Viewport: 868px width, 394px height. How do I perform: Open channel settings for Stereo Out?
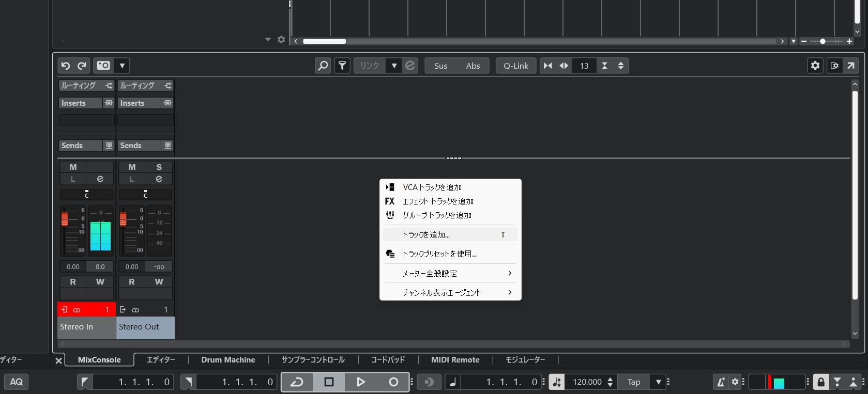(159, 179)
